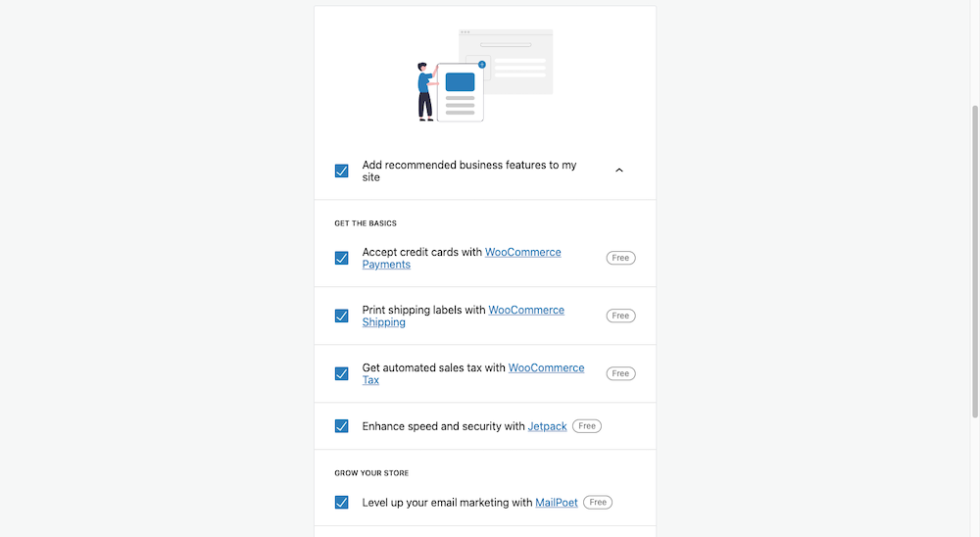Toggle the Jetpack speed and security checkbox
Image resolution: width=980 pixels, height=537 pixels.
click(341, 426)
